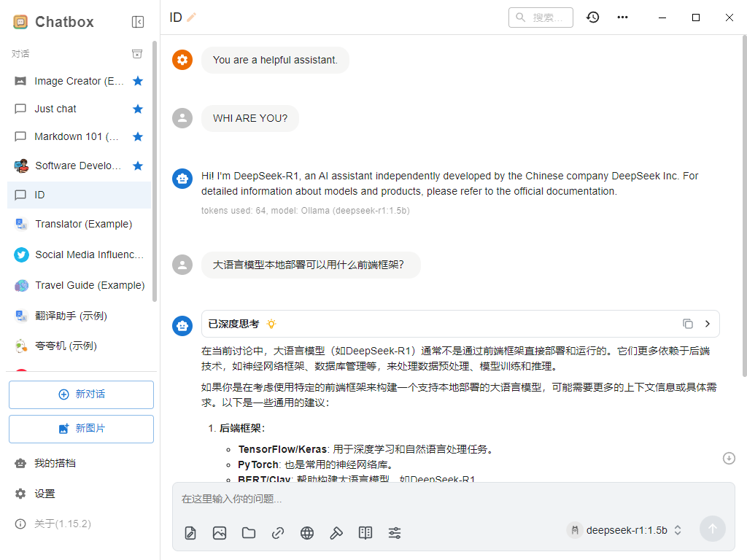
Task: Jump to bottom with down-arrow circle icon
Action: 729,458
